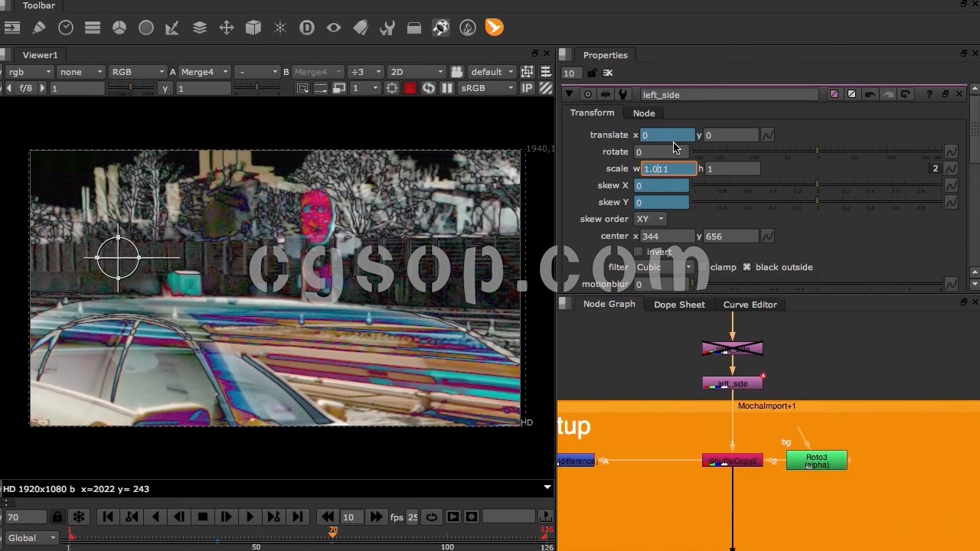Toggle the striped overlay button in Viewer
The height and width of the screenshot is (551, 980).
click(546, 89)
